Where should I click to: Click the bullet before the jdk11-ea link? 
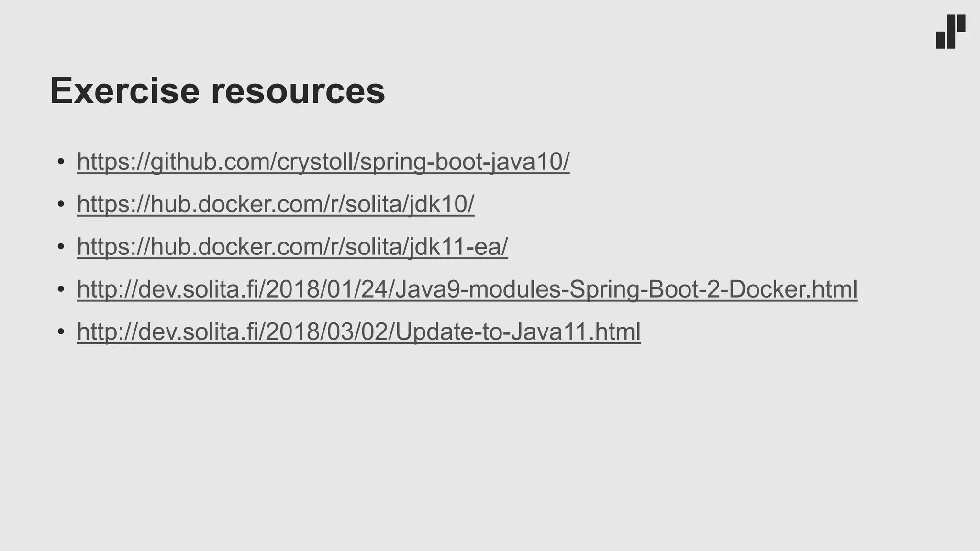[x=61, y=247]
